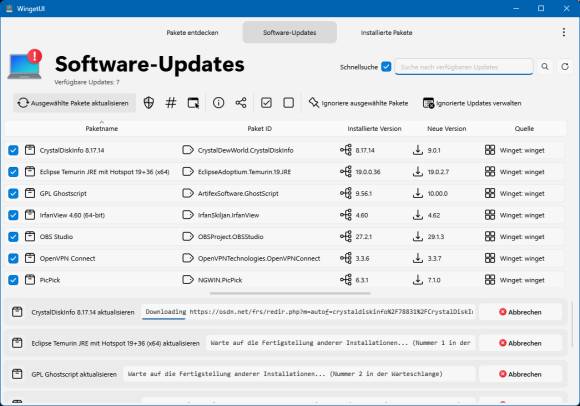Open the Pakete entdecken tab
This screenshot has height=406, width=580.
[x=192, y=33]
